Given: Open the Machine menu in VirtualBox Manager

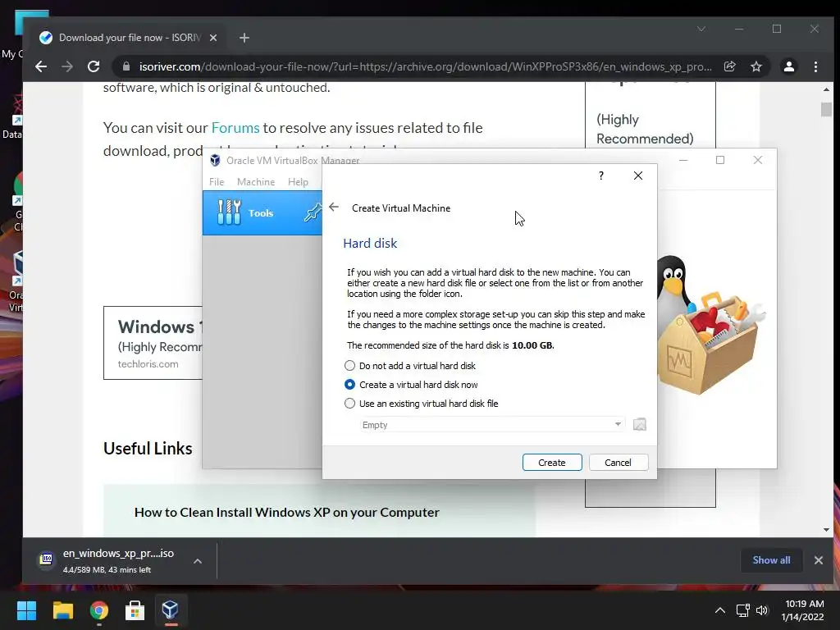Looking at the screenshot, I should 256,182.
